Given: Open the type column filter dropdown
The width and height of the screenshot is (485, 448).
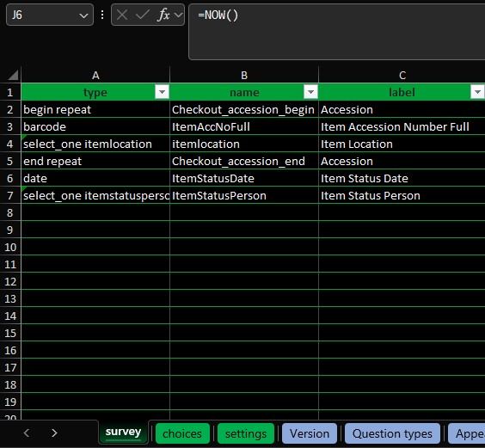Looking at the screenshot, I should pos(162,92).
